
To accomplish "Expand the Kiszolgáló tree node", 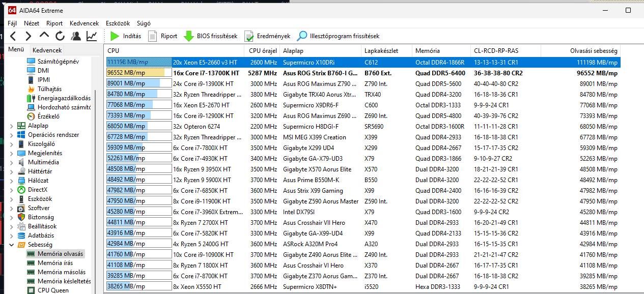I will (x=12, y=144).
